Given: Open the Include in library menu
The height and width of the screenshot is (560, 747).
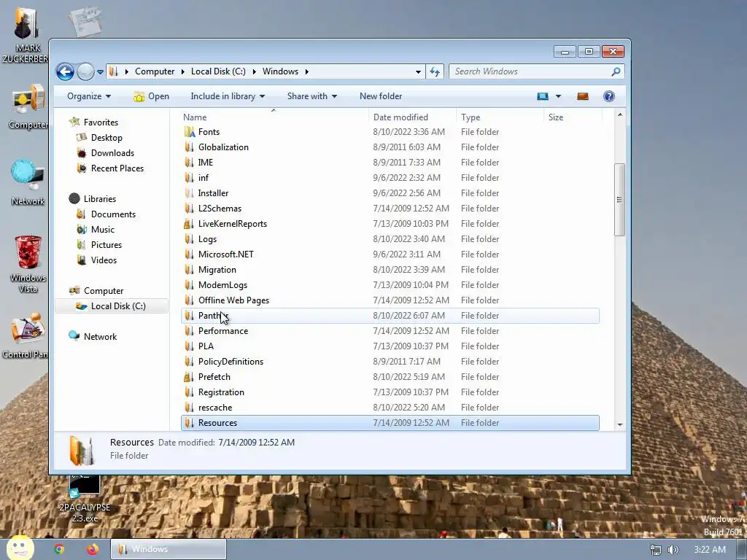Looking at the screenshot, I should pos(228,96).
